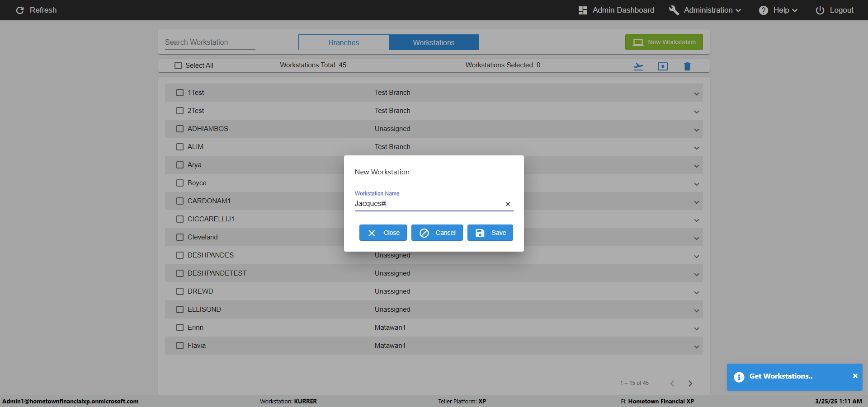Click Cancel button in the dialog
Screen dimensions: 868x407
pos(437,233)
